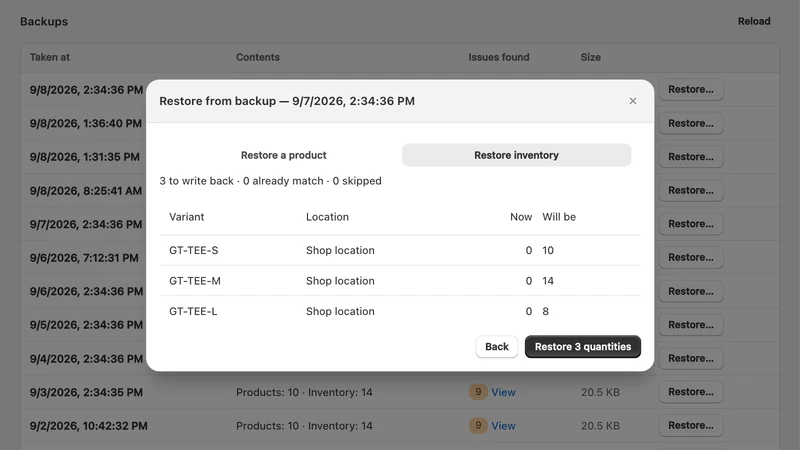Restore the 9/8/2026, 2:34:36 PM backup
This screenshot has height=450, width=800.
coord(691,89)
